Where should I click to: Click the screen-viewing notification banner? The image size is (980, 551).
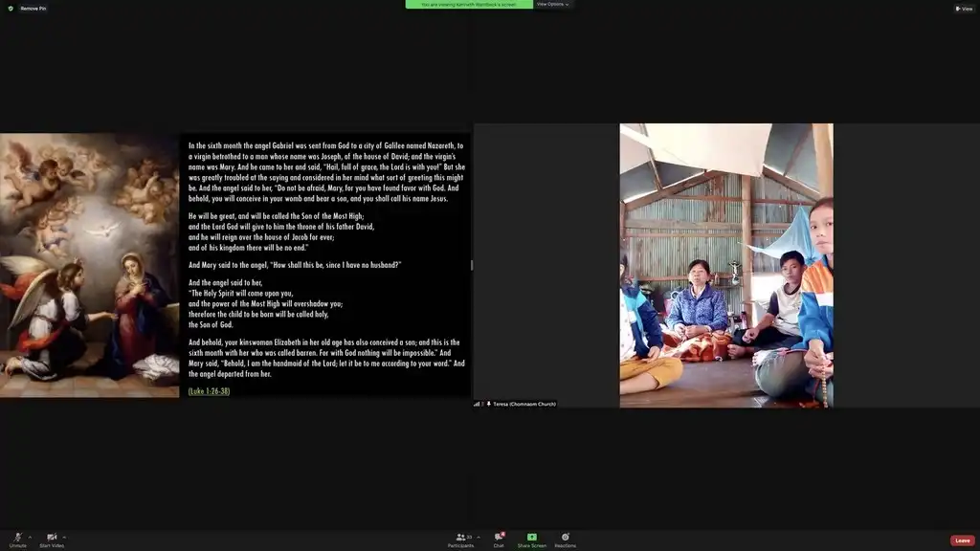tap(469, 5)
